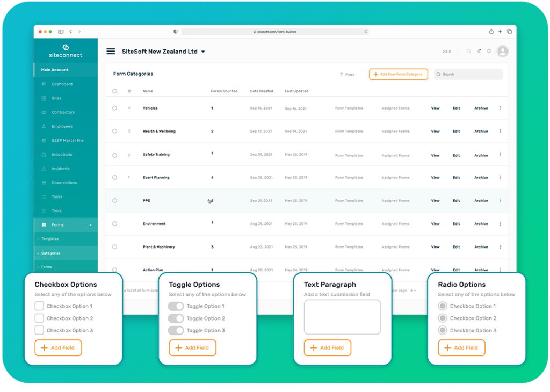The image size is (550, 392).
Task: Go to Dashboard in the sidebar
Action: point(62,84)
